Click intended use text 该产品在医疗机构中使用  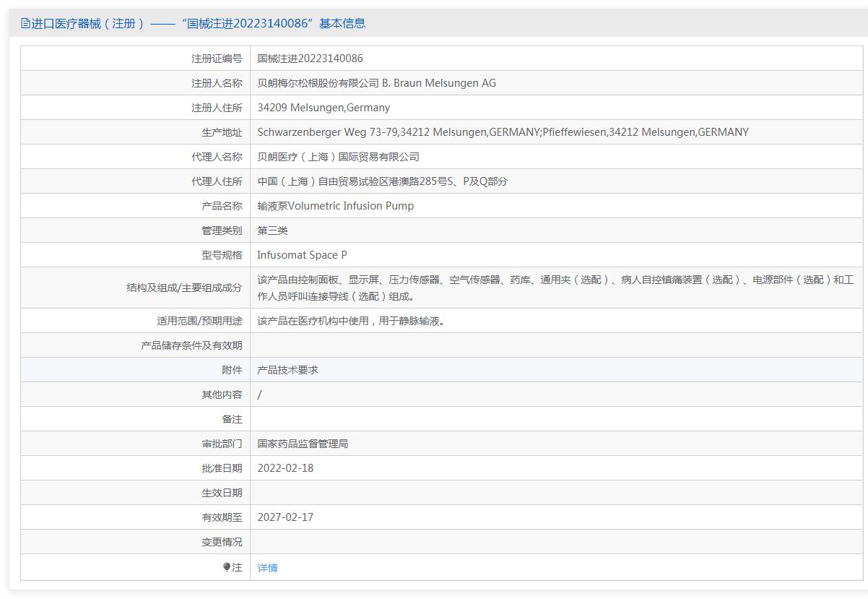[x=352, y=321]
